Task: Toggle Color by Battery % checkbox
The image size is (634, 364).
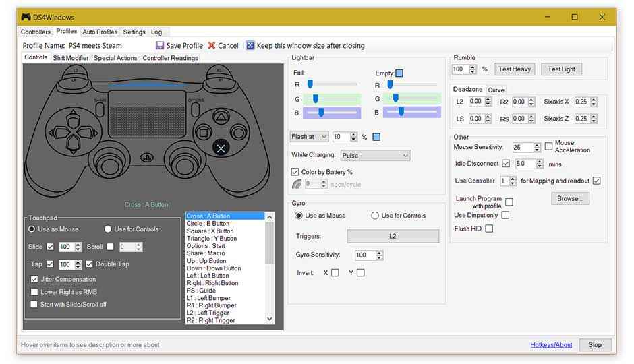Action: click(x=295, y=172)
